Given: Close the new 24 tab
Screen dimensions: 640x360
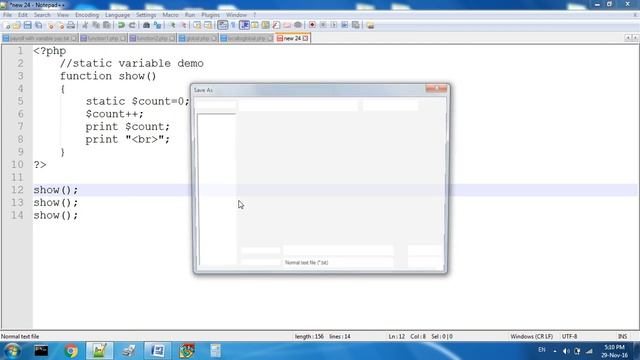Looking at the screenshot, I should 305,38.
